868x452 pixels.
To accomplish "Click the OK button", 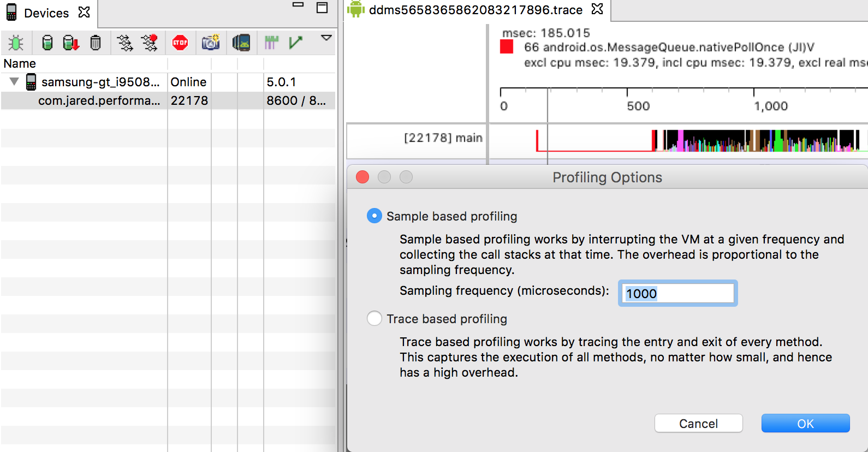I will 805,423.
